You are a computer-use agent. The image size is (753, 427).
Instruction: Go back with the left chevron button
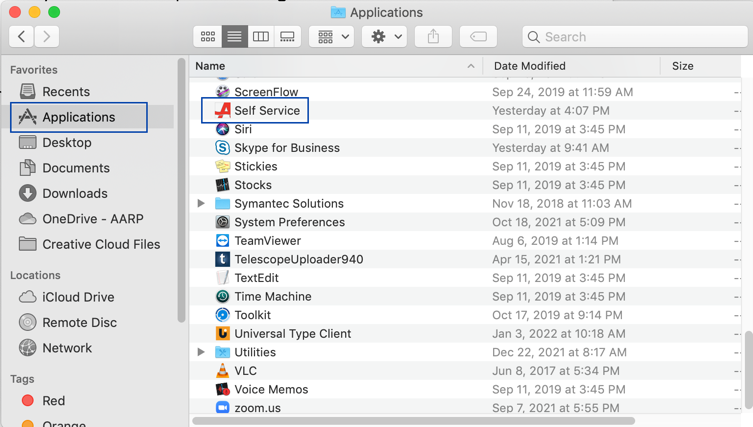pos(22,37)
